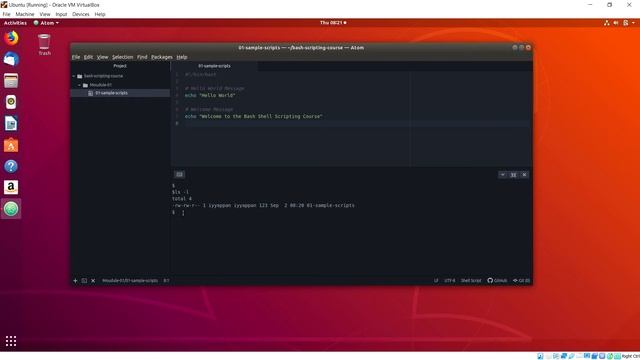Launch Amazon from the dock

click(11, 187)
